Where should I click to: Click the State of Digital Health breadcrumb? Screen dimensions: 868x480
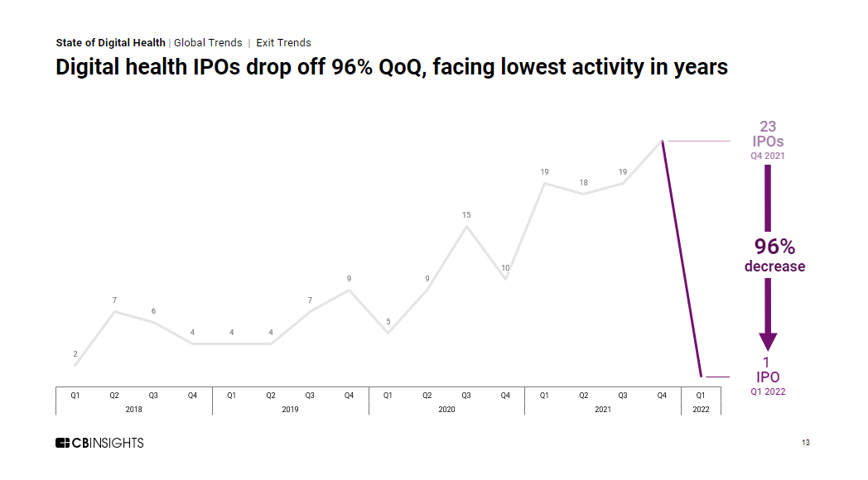coord(110,43)
